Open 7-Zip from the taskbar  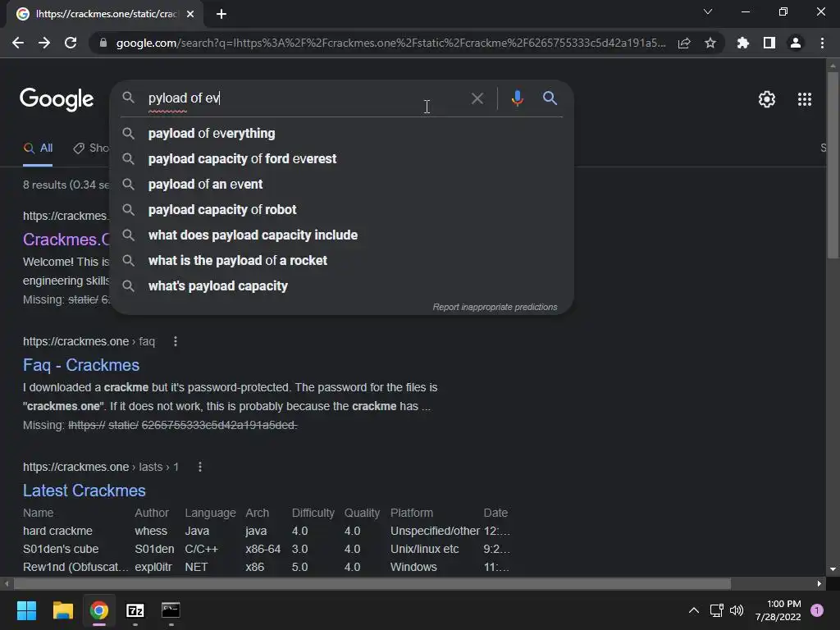[135, 610]
